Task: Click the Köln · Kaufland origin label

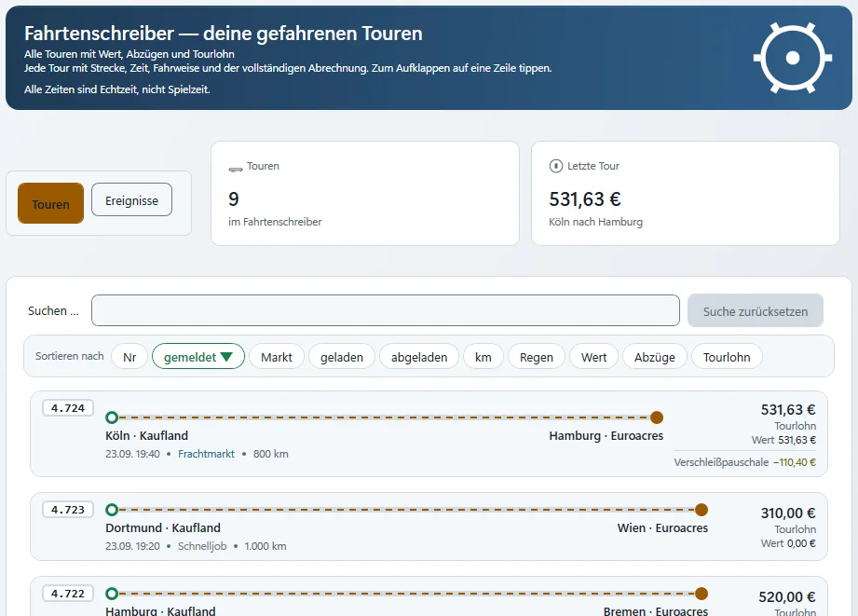Action: (x=146, y=435)
